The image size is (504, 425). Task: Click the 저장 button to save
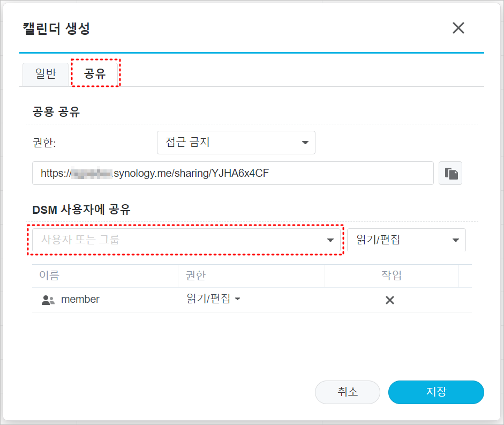coord(435,392)
